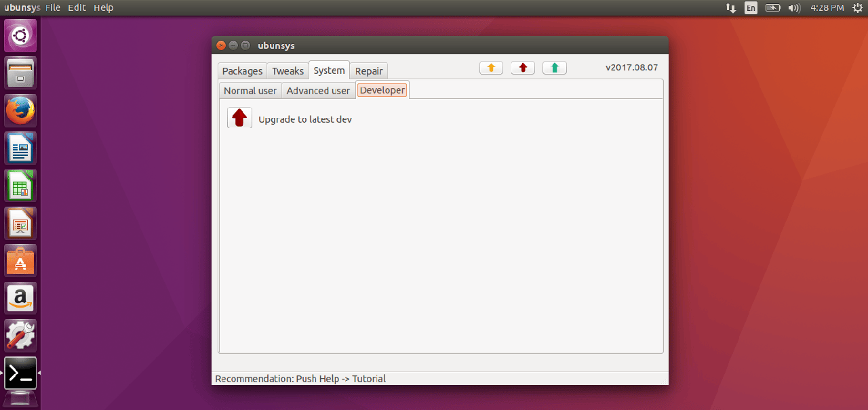Open the Repair tab
Viewport: 868px width, 410px height.
point(369,71)
